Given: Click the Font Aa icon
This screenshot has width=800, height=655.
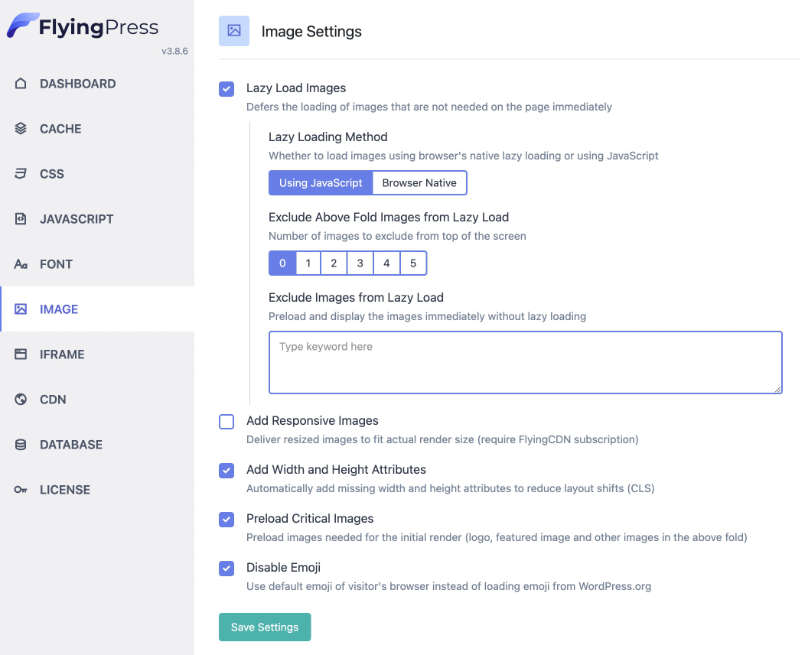Looking at the screenshot, I should (x=20, y=264).
